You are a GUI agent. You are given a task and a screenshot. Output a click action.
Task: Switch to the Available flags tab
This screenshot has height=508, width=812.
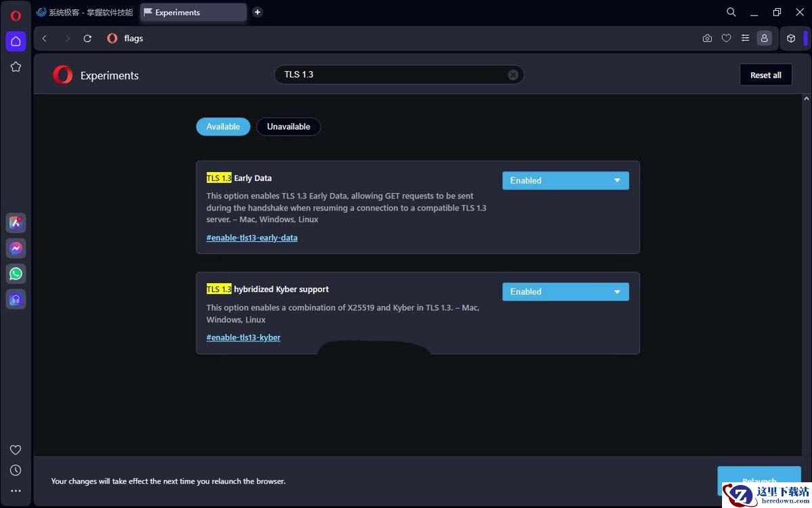(x=223, y=127)
